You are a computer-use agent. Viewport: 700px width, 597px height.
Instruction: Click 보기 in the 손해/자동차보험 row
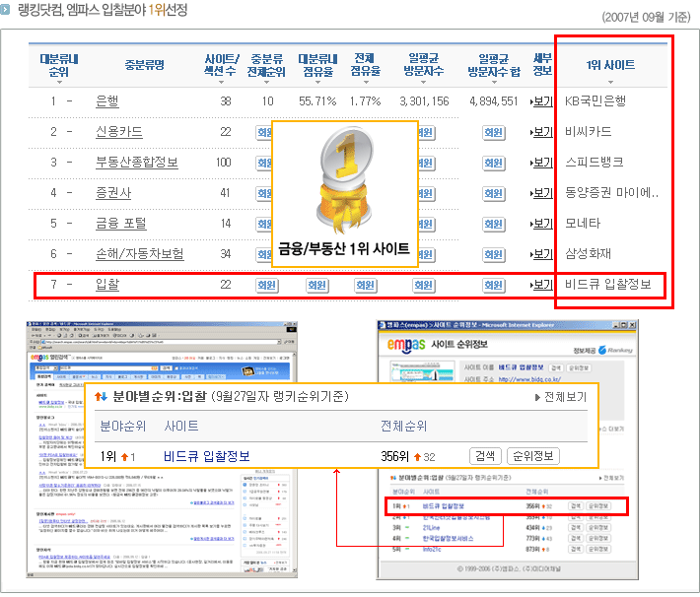click(x=543, y=254)
